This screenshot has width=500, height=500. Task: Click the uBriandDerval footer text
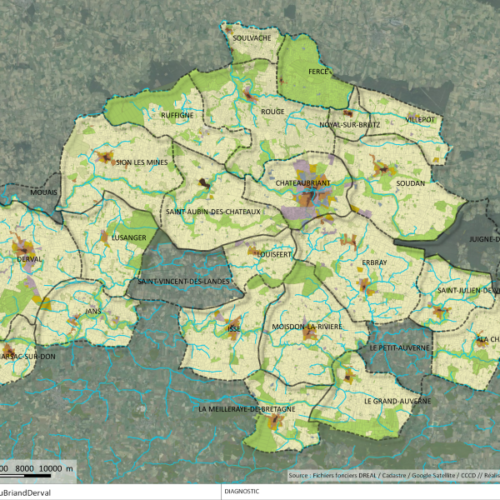point(25,493)
